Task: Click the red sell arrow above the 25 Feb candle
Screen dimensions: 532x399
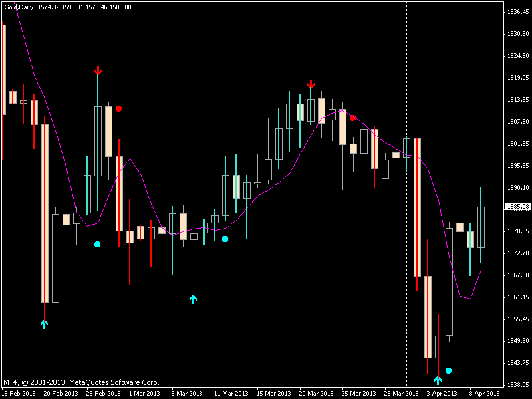Action: (x=98, y=70)
